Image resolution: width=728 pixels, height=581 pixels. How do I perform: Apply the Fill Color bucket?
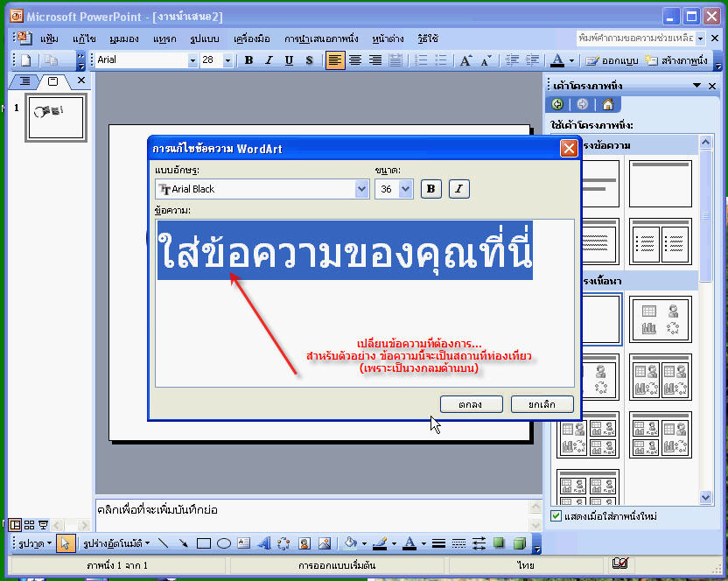click(351, 543)
